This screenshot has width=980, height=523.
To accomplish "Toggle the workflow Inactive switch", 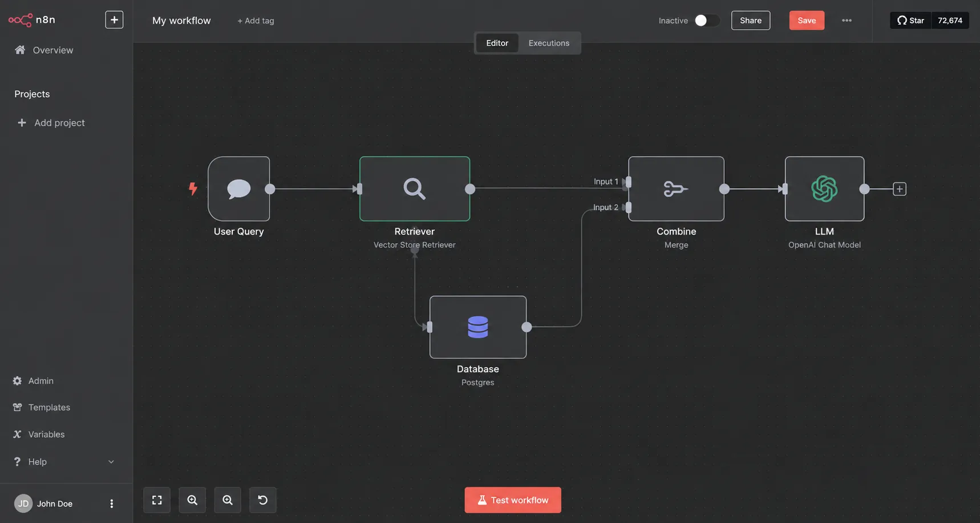I will pos(706,21).
